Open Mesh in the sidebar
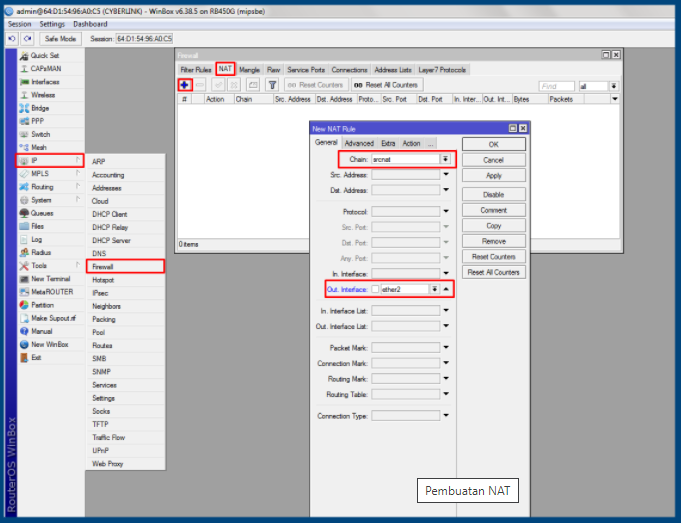Viewport: 681px width, 523px height. (50, 147)
